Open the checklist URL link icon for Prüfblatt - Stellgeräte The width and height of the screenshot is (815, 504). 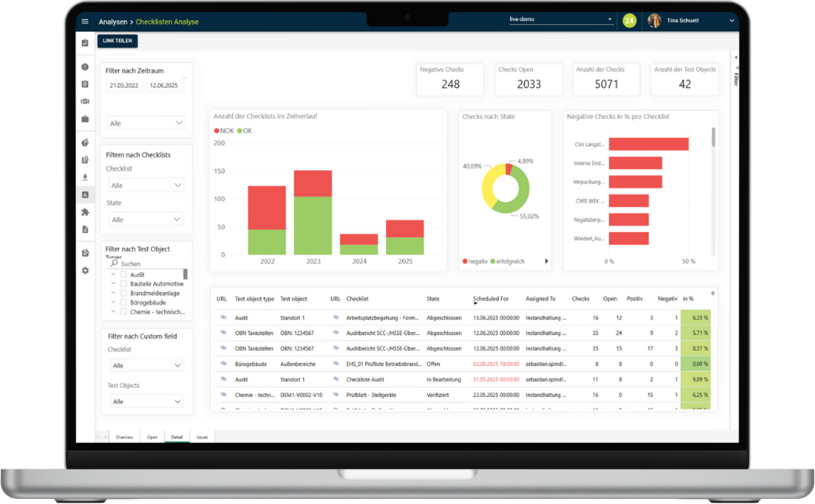click(336, 395)
